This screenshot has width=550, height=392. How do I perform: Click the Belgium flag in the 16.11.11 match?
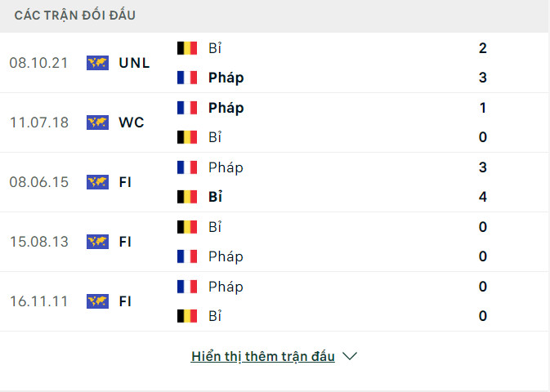point(187,316)
